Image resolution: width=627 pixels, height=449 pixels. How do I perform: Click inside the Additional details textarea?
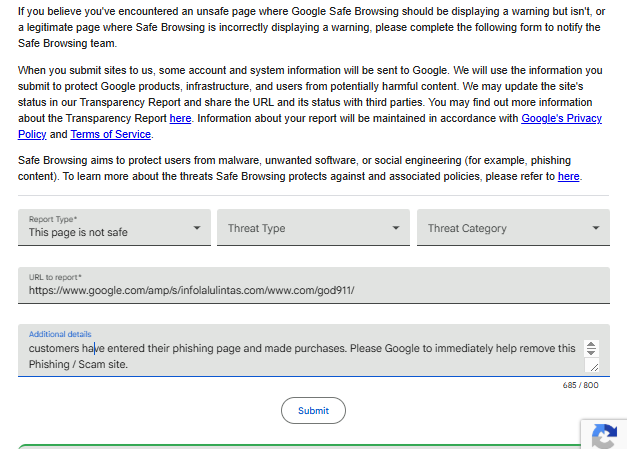point(300,356)
